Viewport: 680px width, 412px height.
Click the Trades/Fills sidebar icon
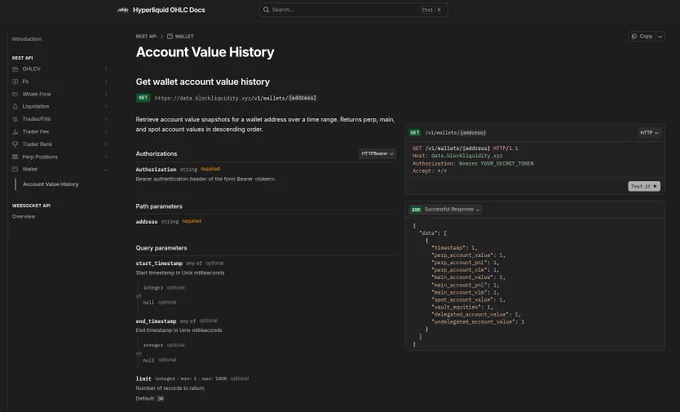15,119
